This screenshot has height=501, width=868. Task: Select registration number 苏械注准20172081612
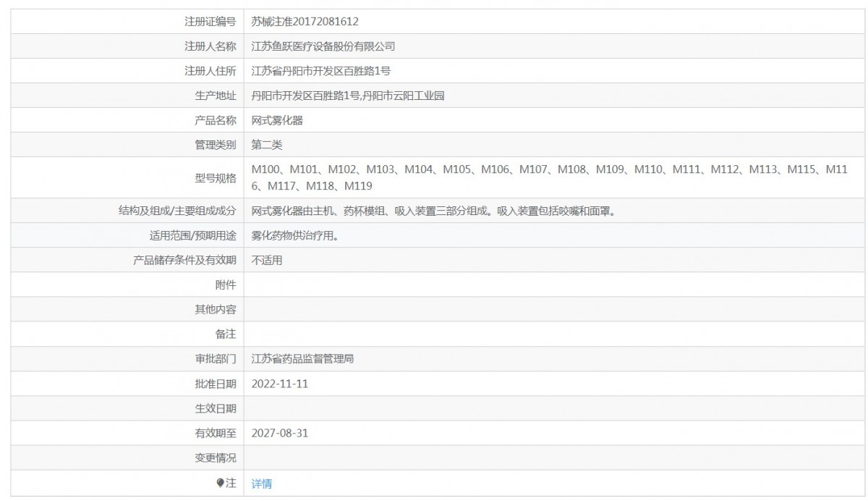point(305,22)
